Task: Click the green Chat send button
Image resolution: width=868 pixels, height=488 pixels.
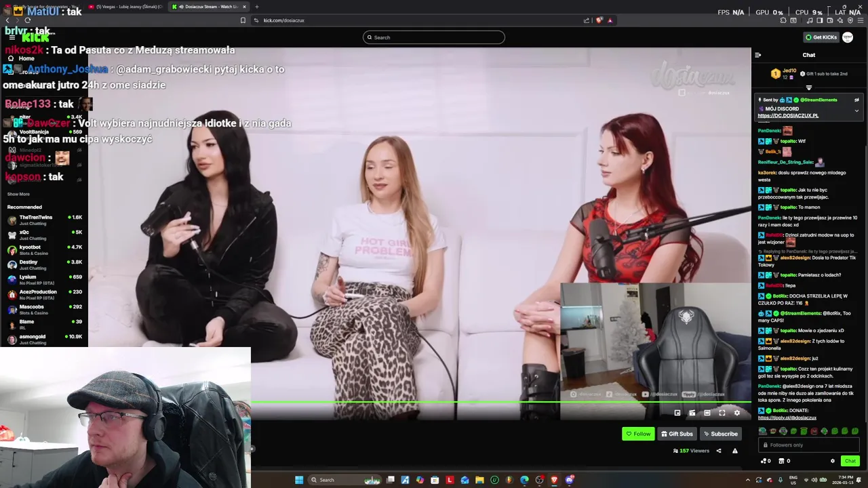Action: click(x=850, y=461)
